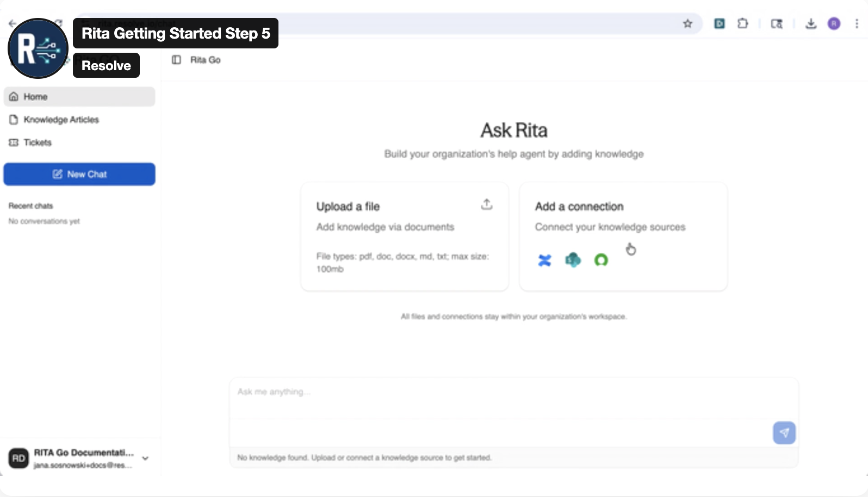The image size is (868, 497).
Task: Open the browser three-dot menu
Action: (857, 23)
